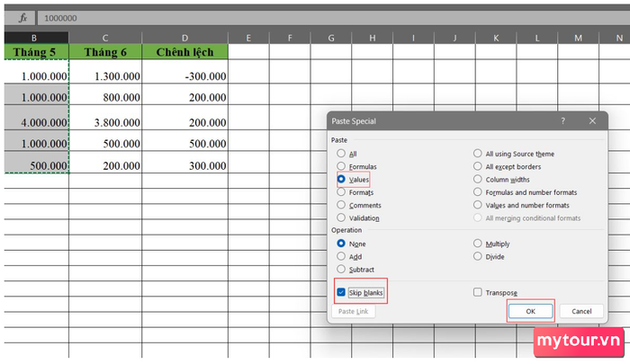Select cell with value 3.800.000
This screenshot has width=630, height=364.
click(x=105, y=118)
